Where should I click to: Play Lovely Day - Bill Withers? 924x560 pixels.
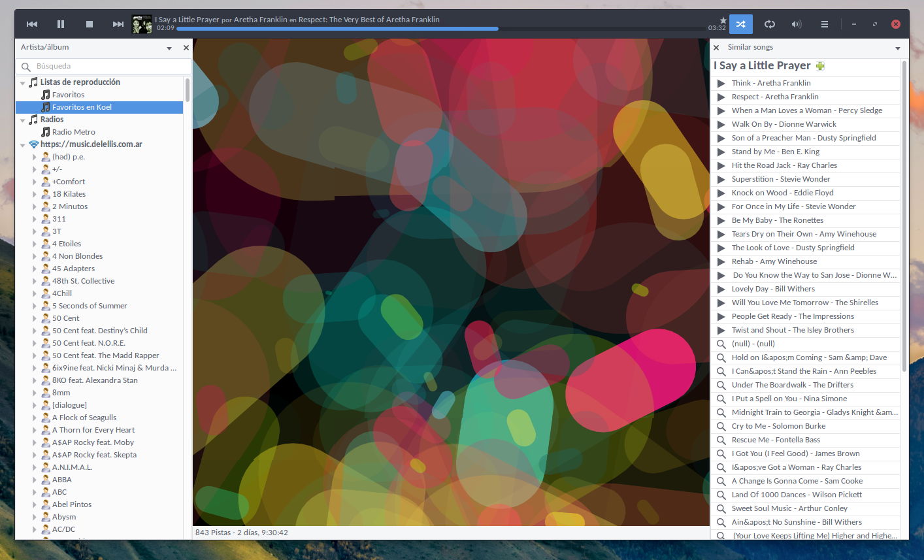coord(721,289)
